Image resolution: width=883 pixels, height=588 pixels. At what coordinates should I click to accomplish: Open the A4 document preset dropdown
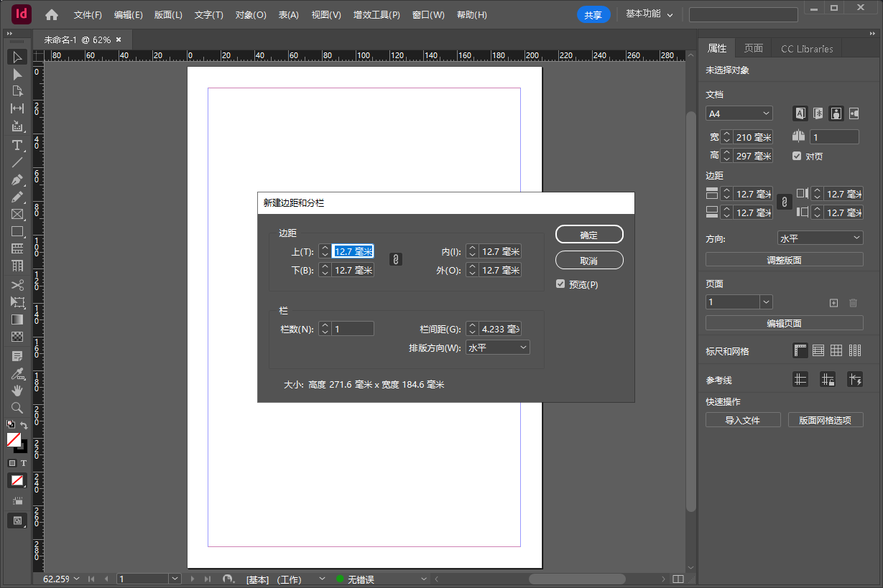739,113
